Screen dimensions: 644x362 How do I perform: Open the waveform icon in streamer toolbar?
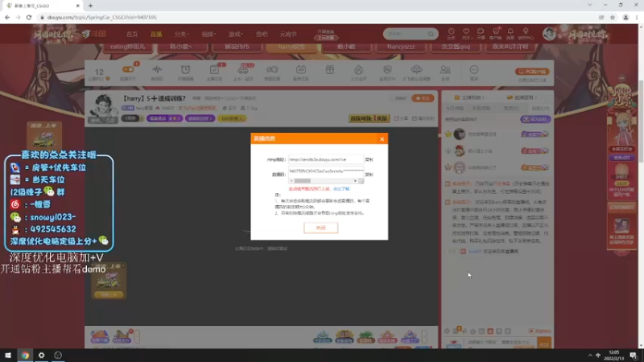point(157,70)
